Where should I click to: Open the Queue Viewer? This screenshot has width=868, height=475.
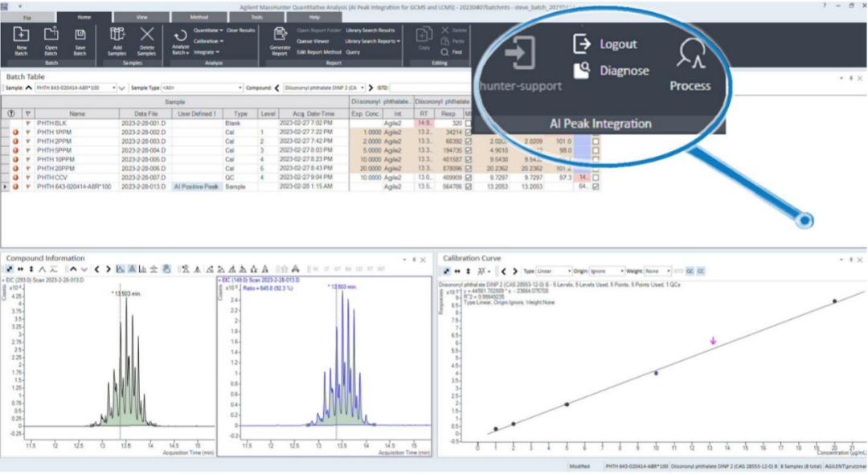click(313, 41)
